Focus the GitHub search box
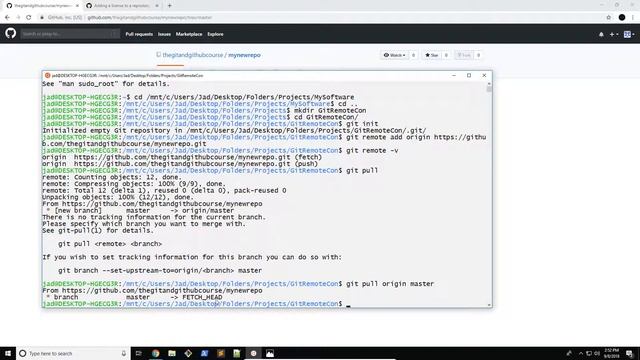 click(x=70, y=34)
